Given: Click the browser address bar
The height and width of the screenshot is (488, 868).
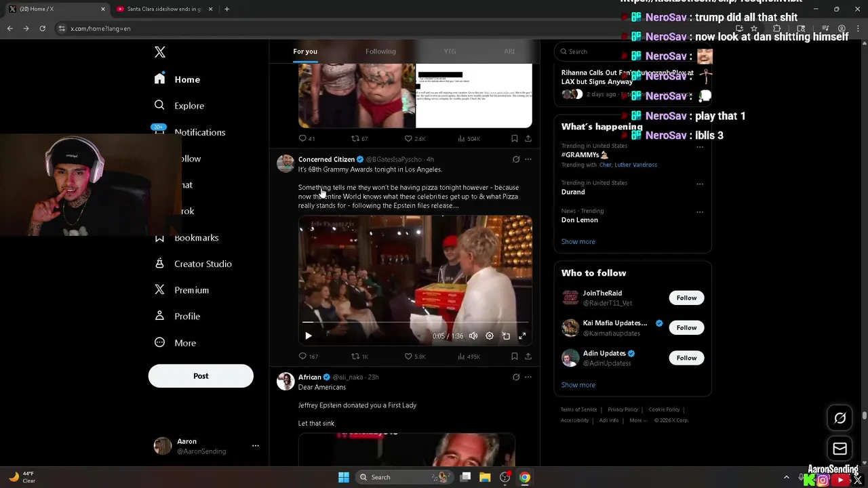Looking at the screenshot, I should [393, 28].
